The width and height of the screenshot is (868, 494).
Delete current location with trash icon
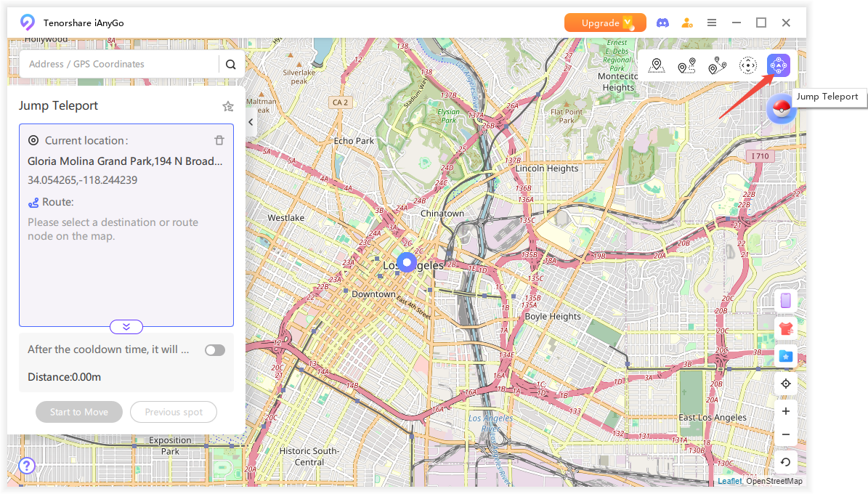click(219, 140)
